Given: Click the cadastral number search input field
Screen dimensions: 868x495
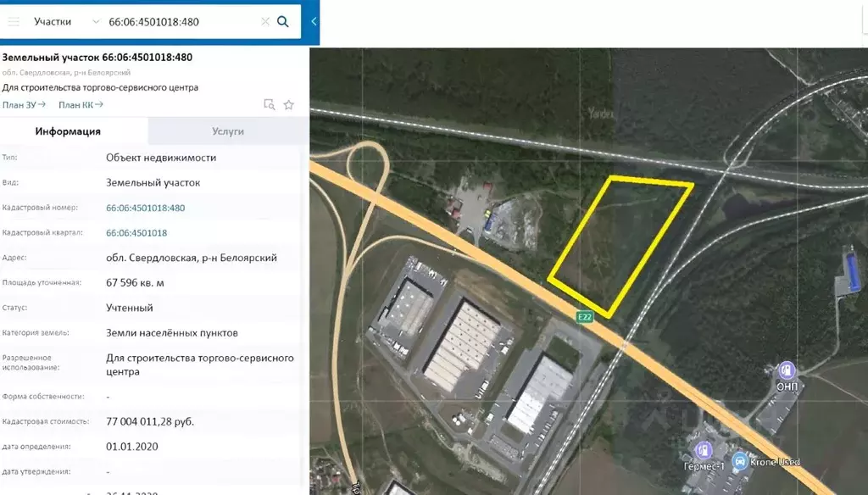Looking at the screenshot, I should pyautogui.click(x=182, y=21).
